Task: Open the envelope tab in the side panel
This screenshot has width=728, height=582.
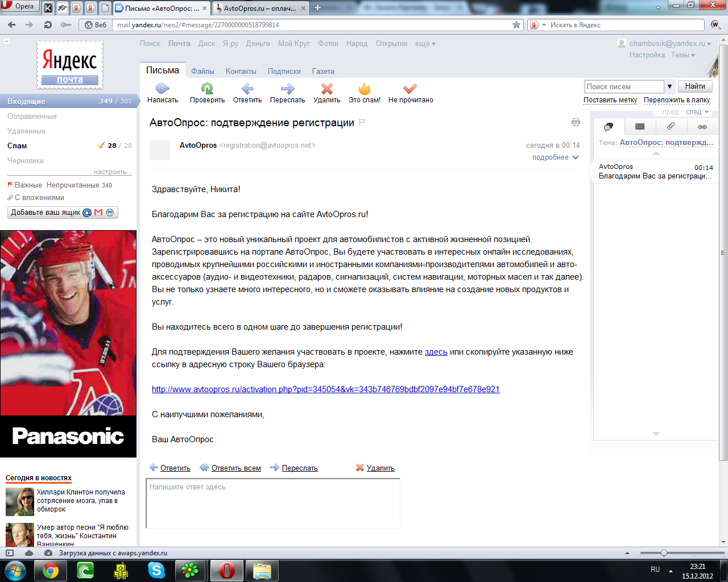Action: coord(640,127)
